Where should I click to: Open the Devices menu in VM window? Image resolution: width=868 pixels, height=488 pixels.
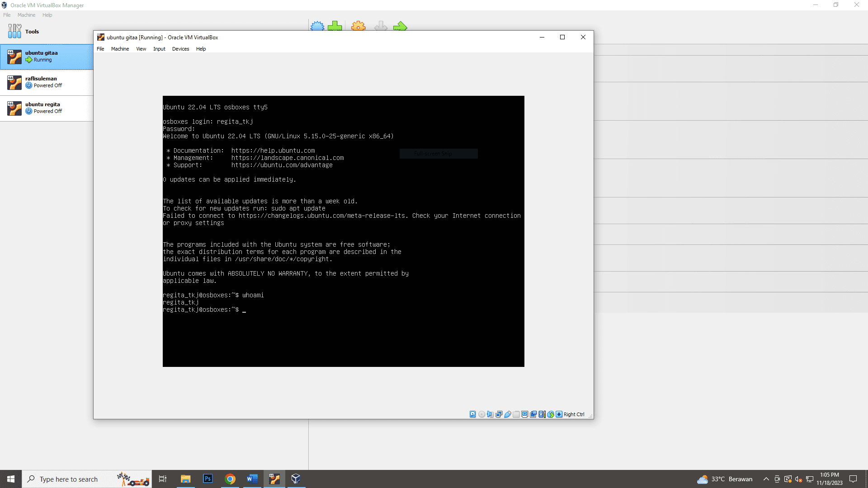[x=180, y=49]
